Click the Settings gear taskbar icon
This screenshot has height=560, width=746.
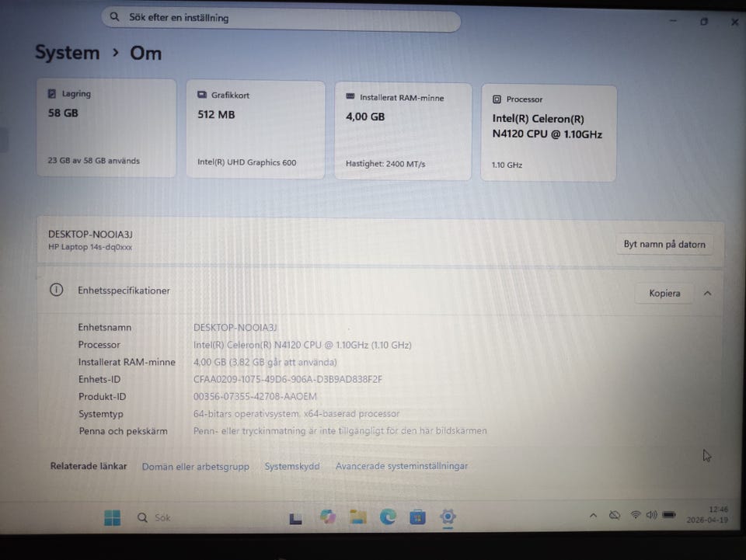click(448, 517)
